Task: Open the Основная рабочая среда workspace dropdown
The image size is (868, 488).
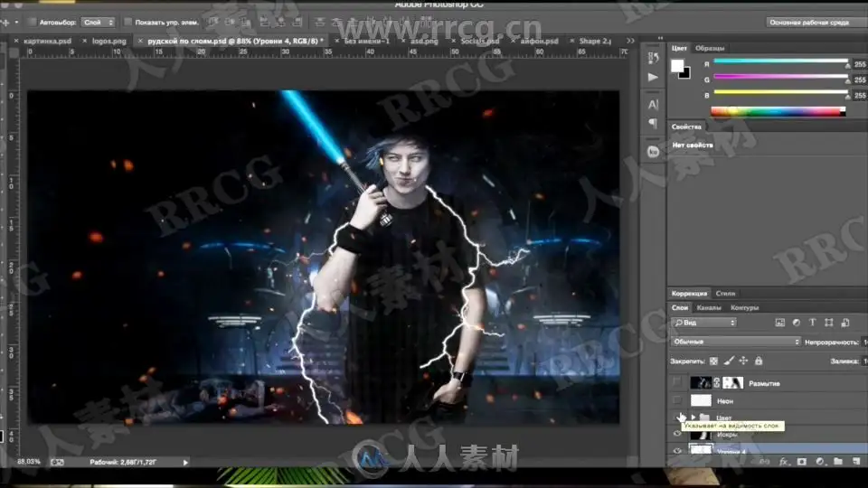Action: coord(816,22)
